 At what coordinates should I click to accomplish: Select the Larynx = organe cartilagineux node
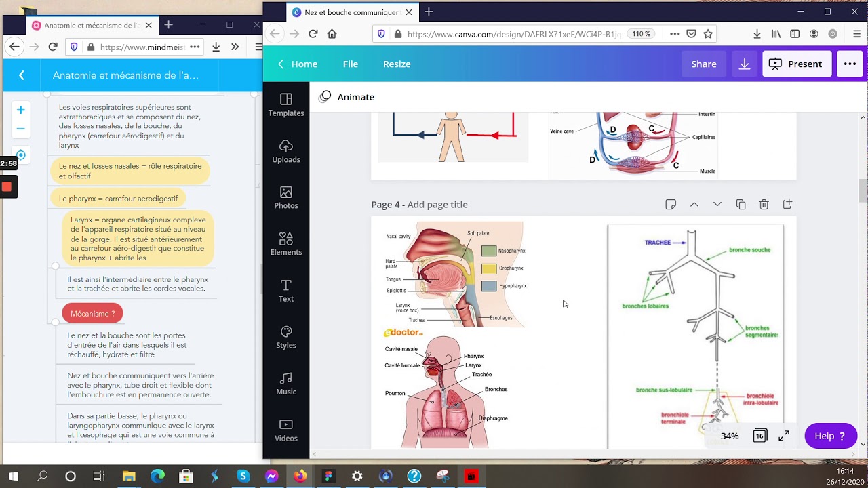(x=138, y=239)
